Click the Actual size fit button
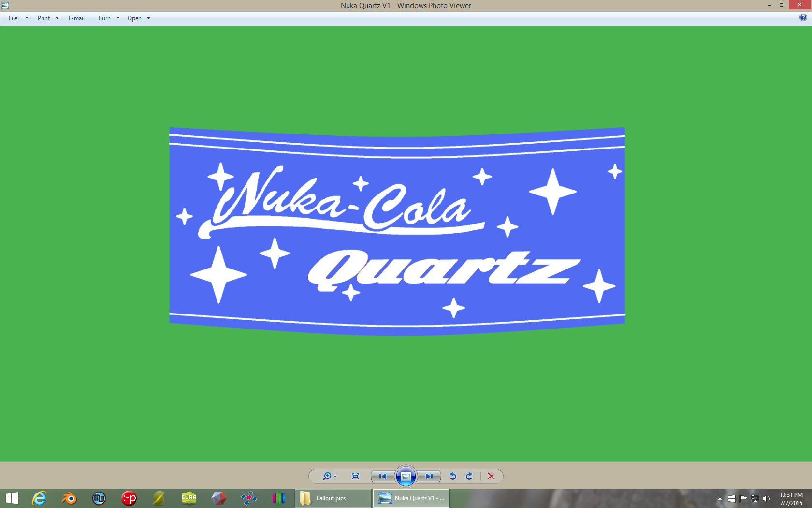 (355, 476)
